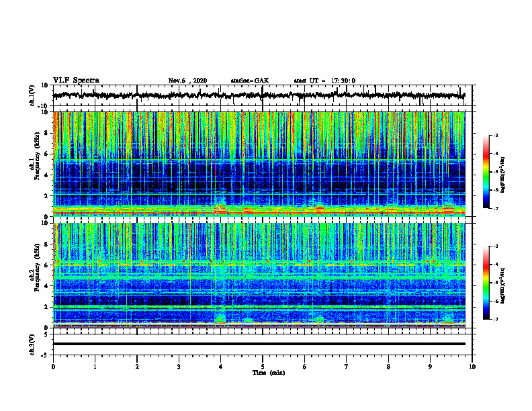
Task: Click time axis tick label "8"
Action: click(388, 367)
